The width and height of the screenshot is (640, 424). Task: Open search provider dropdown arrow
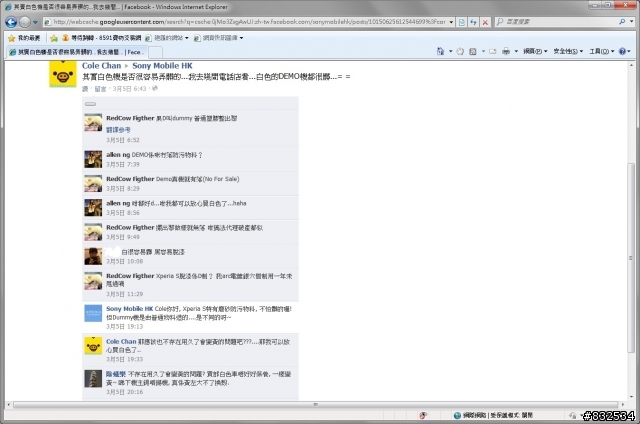(x=631, y=22)
